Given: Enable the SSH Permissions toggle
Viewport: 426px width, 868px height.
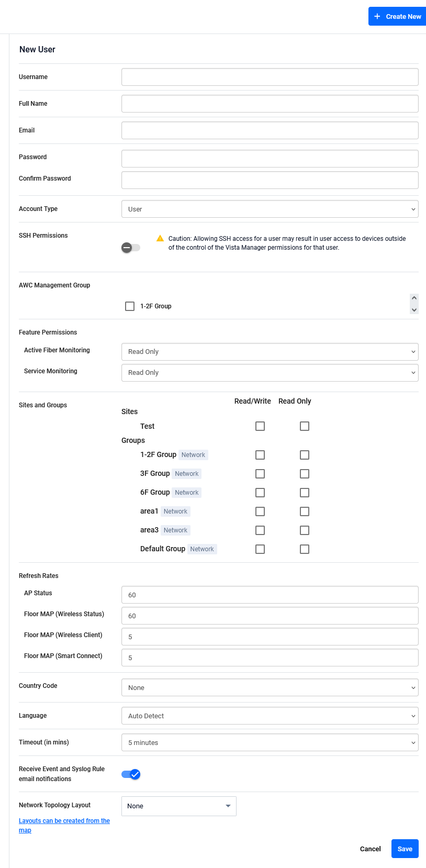Looking at the screenshot, I should [x=131, y=248].
